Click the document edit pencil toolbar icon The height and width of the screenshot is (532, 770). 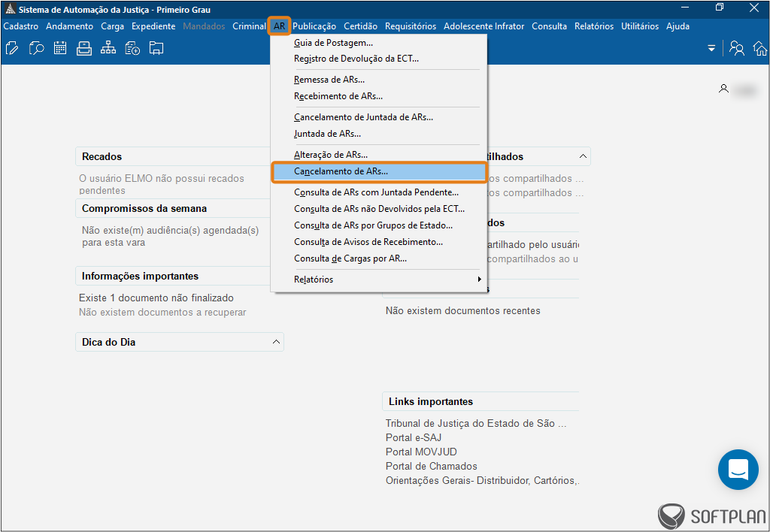coord(12,48)
